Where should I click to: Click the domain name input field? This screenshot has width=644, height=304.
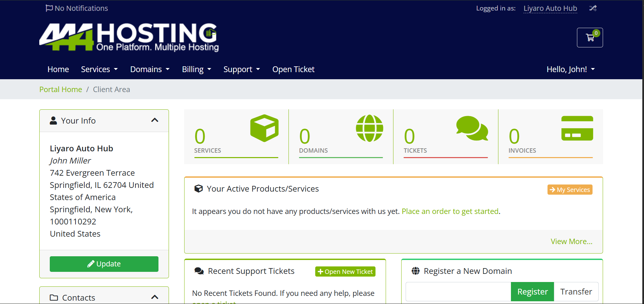(458, 291)
